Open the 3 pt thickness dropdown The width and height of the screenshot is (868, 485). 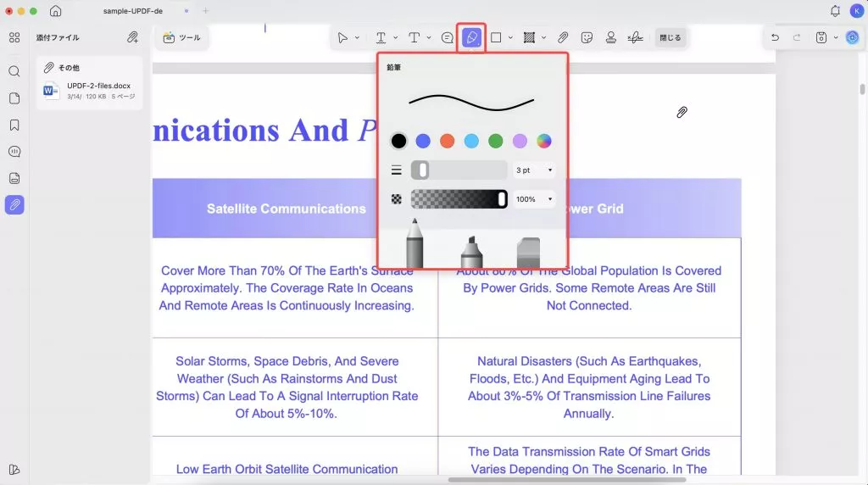coord(534,170)
